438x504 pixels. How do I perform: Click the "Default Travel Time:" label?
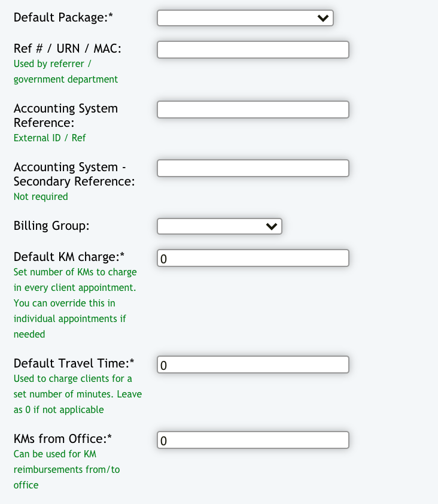74,363
